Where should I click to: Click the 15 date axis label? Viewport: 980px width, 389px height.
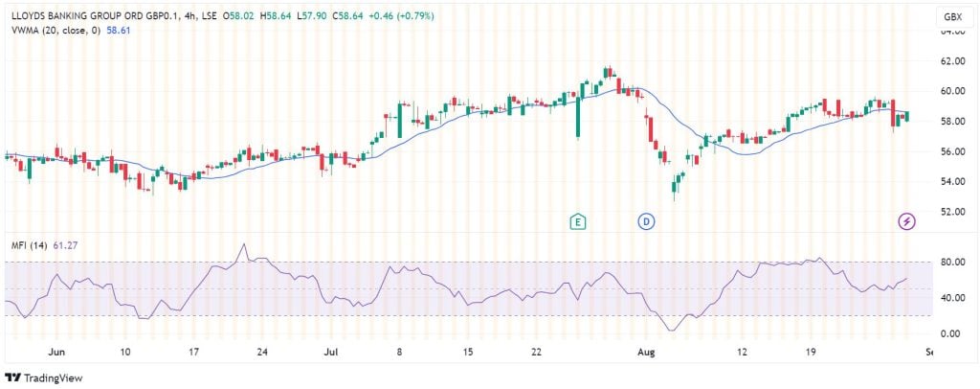[x=467, y=352]
